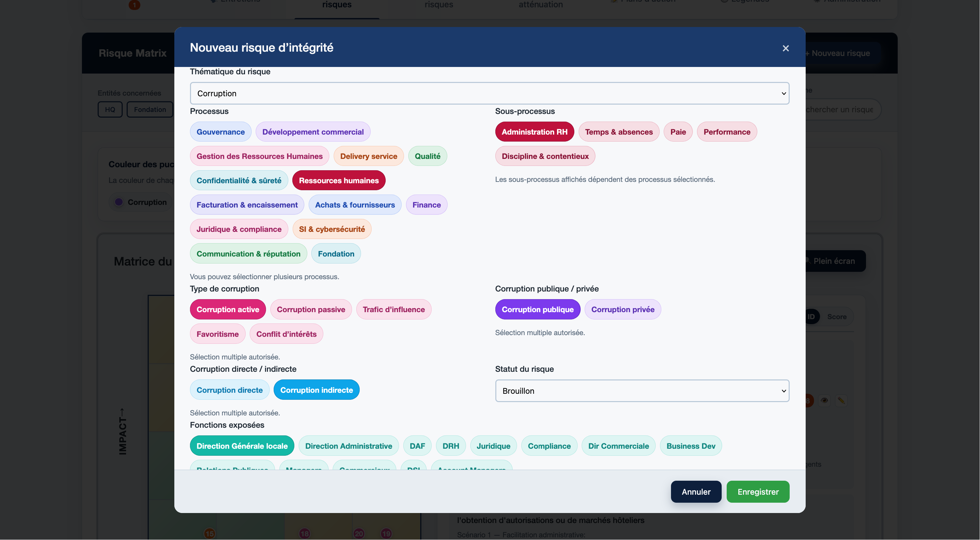The image size is (980, 540).
Task: Open the atténuation tab in top navigation
Action: click(x=541, y=5)
